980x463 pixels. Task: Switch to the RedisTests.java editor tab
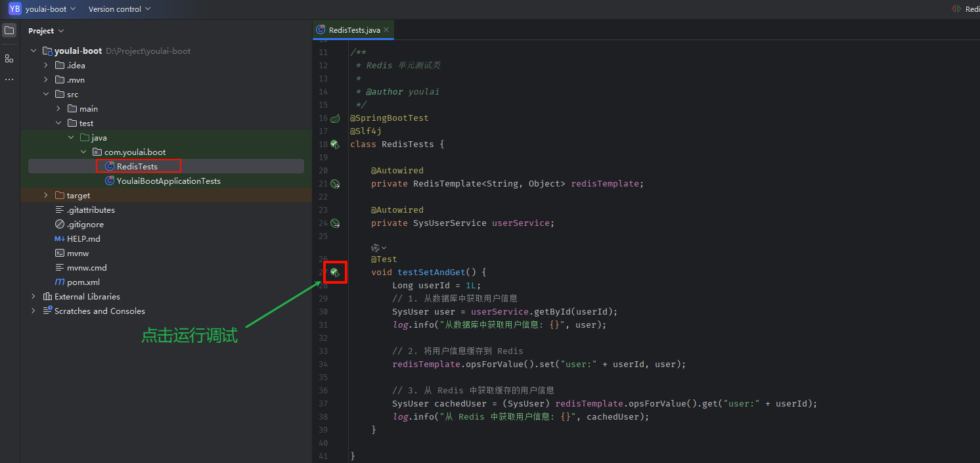click(x=354, y=30)
